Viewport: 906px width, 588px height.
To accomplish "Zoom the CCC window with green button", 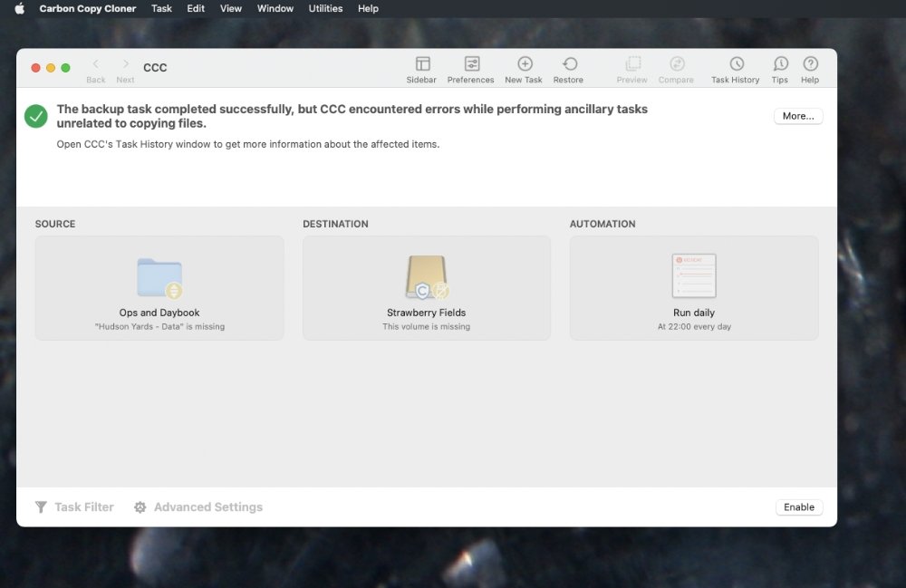I will tap(66, 68).
